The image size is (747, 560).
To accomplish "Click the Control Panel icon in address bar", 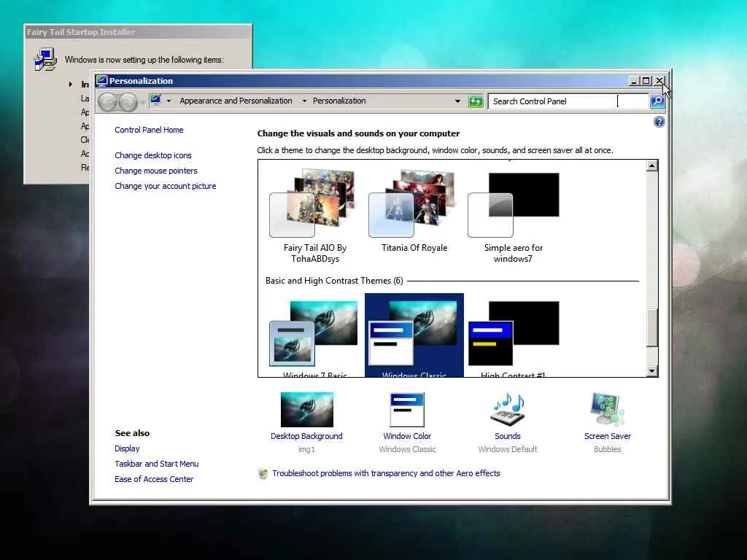I will 156,101.
